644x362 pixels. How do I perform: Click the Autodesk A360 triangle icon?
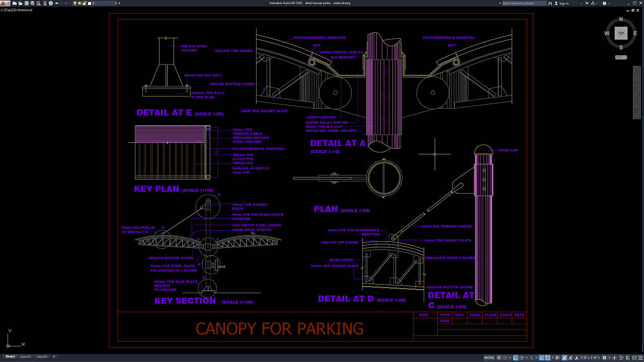pyautogui.click(x=593, y=3)
